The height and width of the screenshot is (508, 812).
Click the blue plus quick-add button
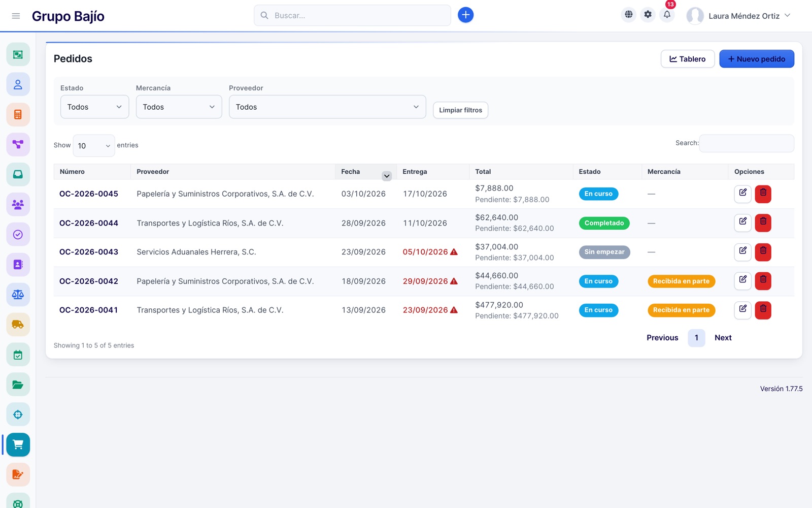[x=465, y=15]
